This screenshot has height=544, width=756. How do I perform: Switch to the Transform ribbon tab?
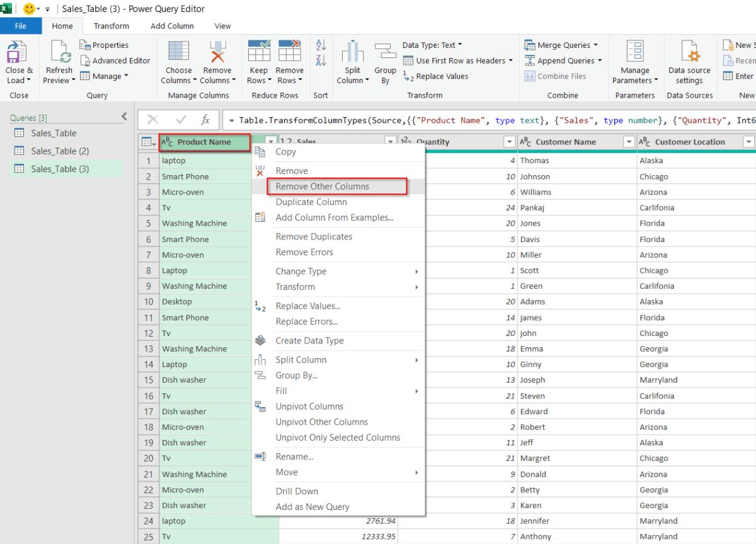[111, 26]
